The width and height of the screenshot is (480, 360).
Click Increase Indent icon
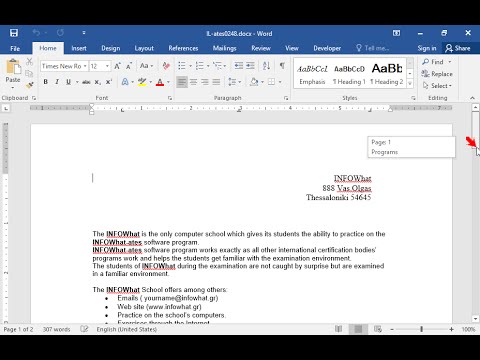250,66
